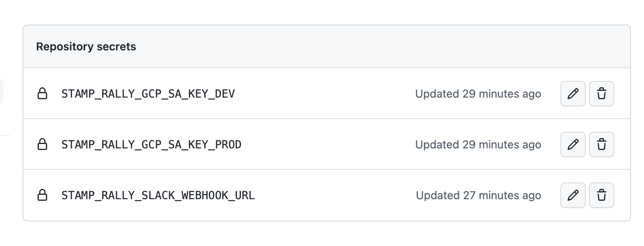
Task: Click the lock icon beside STAMP_RALLY_SLACK_WEBHOOK_URL
Action: pyautogui.click(x=43, y=195)
